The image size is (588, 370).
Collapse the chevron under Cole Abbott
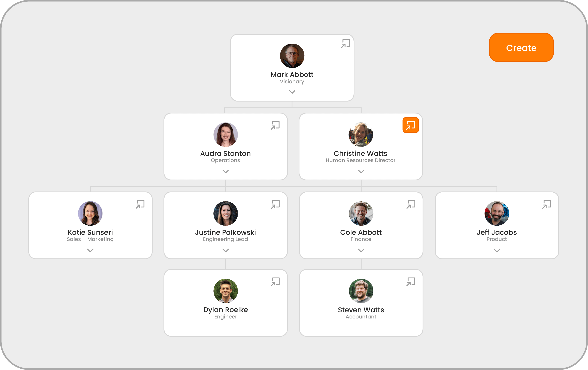pyautogui.click(x=361, y=250)
